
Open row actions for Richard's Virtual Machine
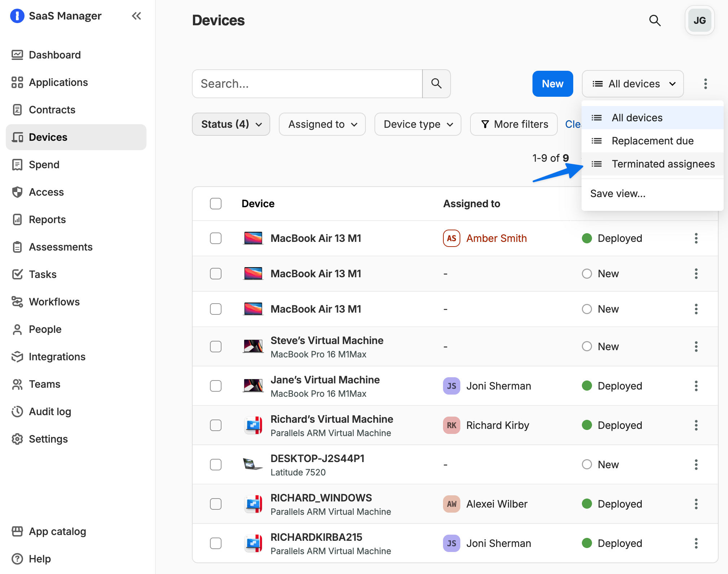(x=696, y=425)
